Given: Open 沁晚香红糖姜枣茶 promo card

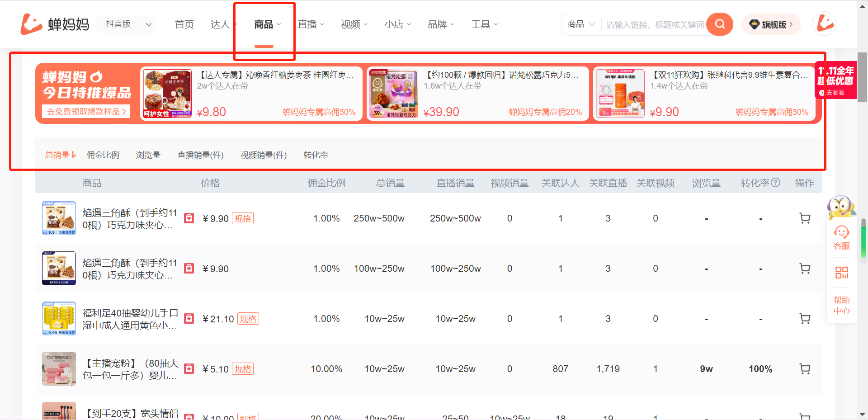Looking at the screenshot, I should pos(251,94).
